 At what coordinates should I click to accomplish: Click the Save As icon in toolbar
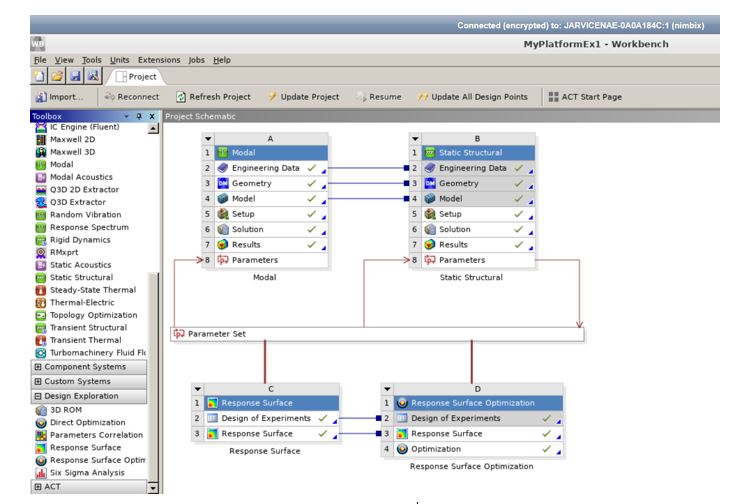click(x=93, y=76)
